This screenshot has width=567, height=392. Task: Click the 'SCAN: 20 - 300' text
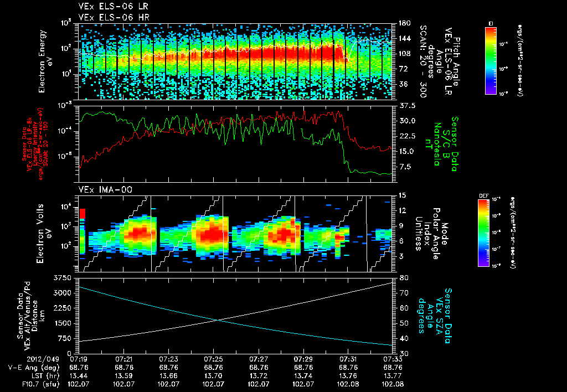coord(422,61)
